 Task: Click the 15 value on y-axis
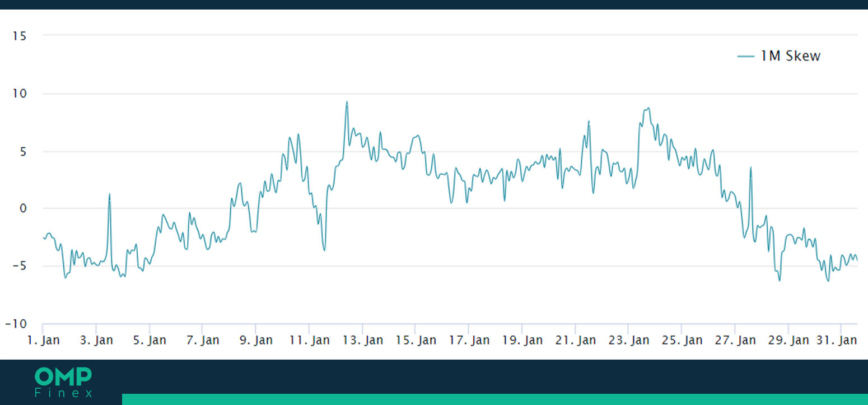point(20,36)
